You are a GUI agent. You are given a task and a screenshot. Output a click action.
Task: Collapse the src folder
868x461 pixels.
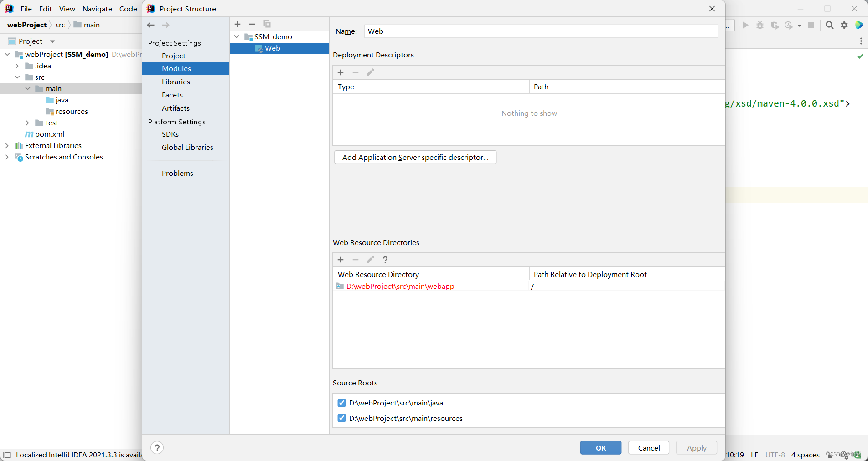(17, 77)
